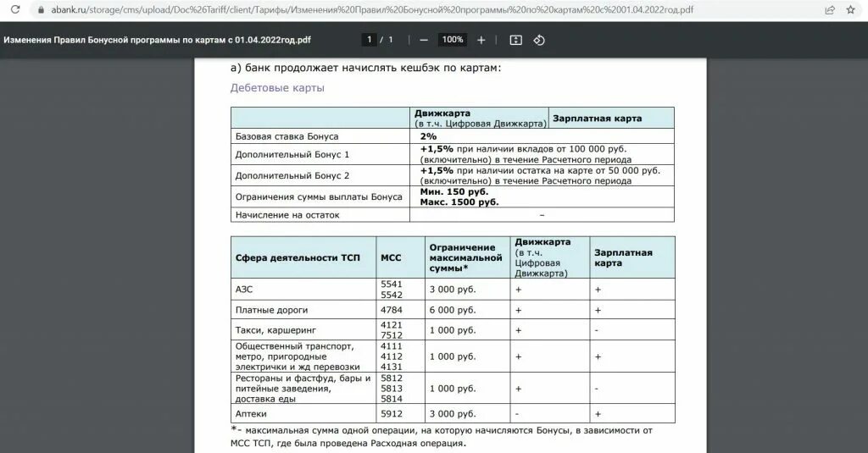Reload the page with the refresh icon
868x453 pixels.
click(15, 9)
